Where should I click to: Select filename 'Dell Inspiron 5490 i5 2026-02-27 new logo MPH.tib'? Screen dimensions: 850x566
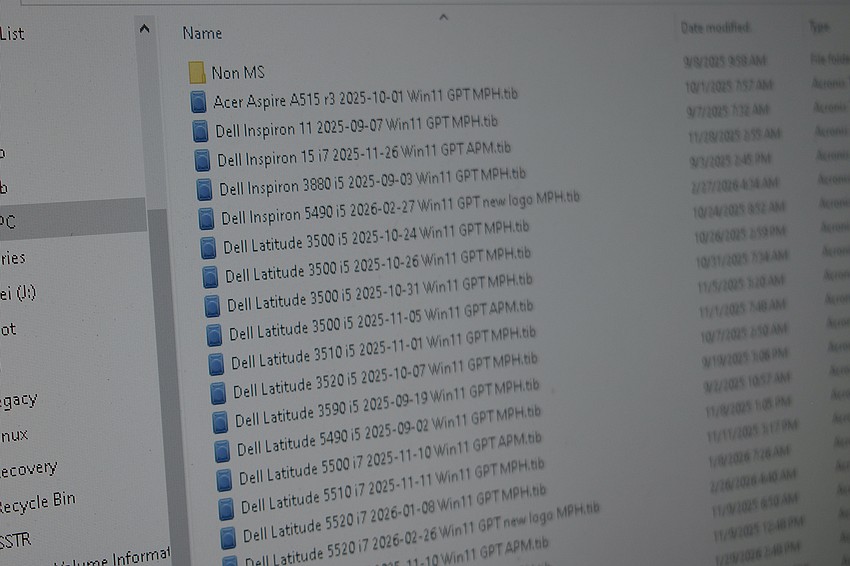401,208
